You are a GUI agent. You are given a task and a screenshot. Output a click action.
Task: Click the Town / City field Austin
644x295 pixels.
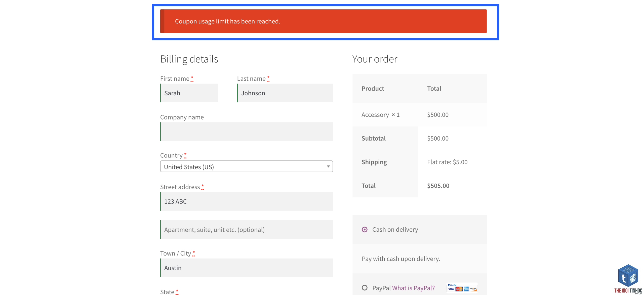coord(247,268)
